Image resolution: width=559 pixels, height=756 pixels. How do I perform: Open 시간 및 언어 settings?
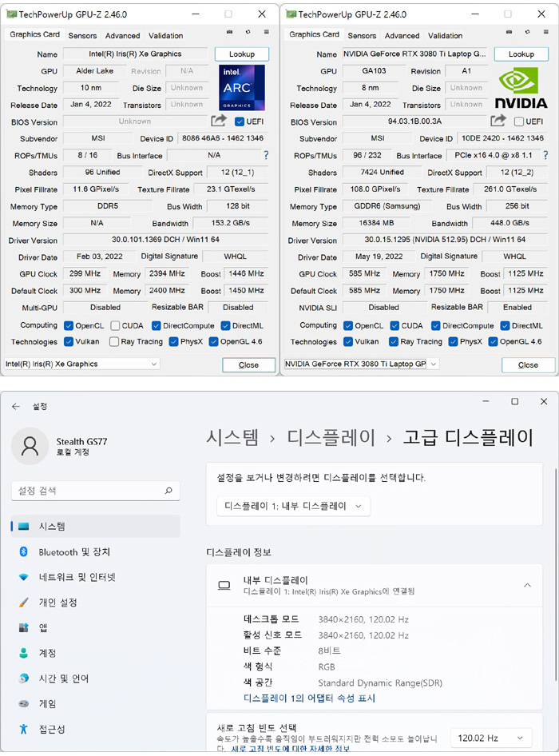(95, 678)
